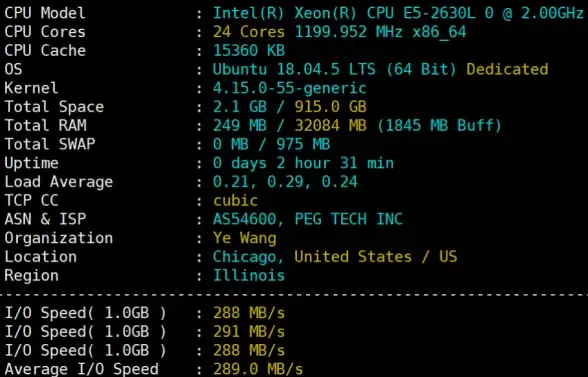Click the 32084 MB RAM value
The image size is (588, 377).
330,126
